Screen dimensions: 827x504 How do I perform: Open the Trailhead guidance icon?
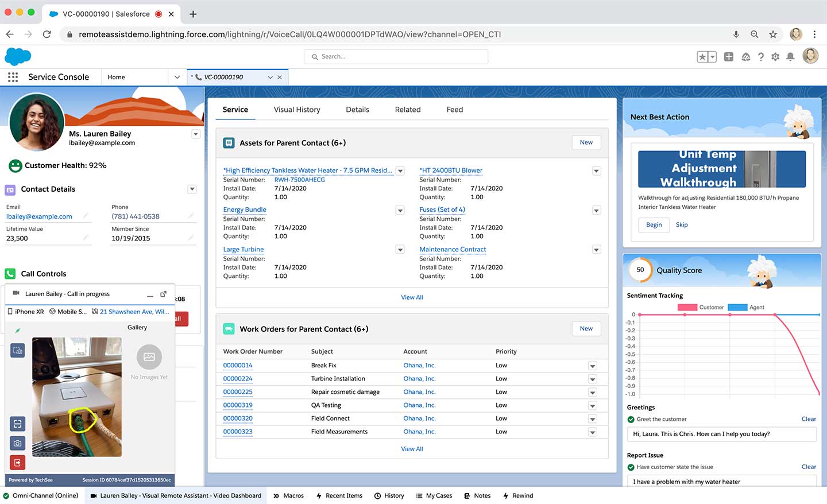pos(745,57)
